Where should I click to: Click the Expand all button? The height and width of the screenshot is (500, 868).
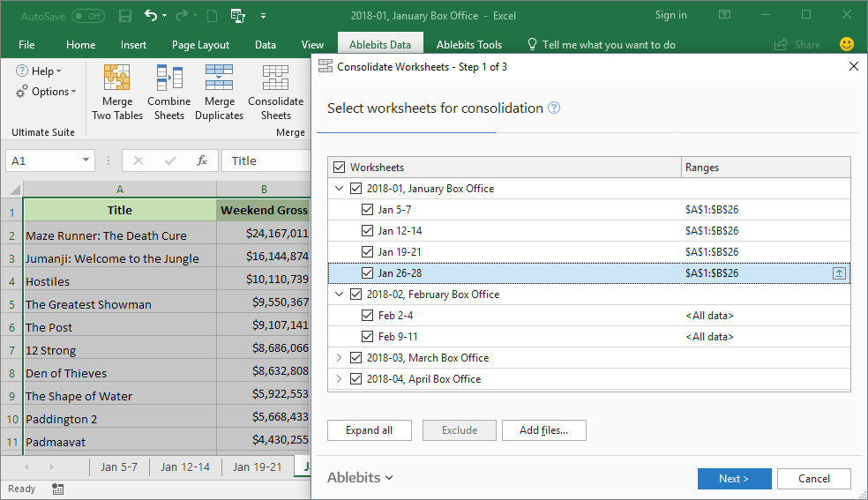(370, 430)
